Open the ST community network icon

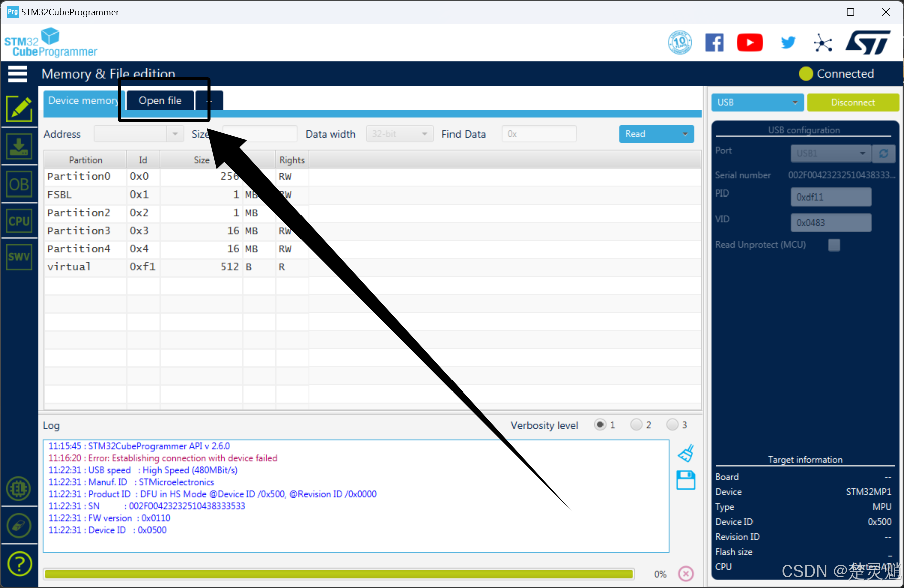823,43
